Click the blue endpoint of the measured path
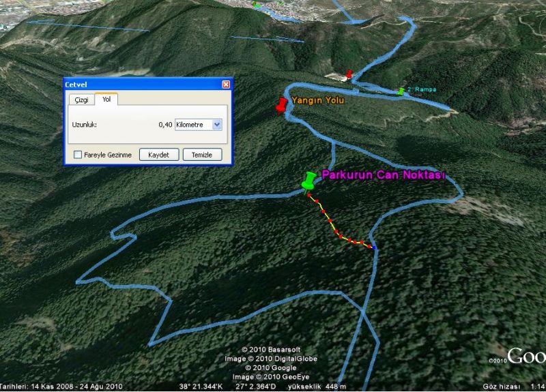Viewport: 546px width, 392px height. 374,247
